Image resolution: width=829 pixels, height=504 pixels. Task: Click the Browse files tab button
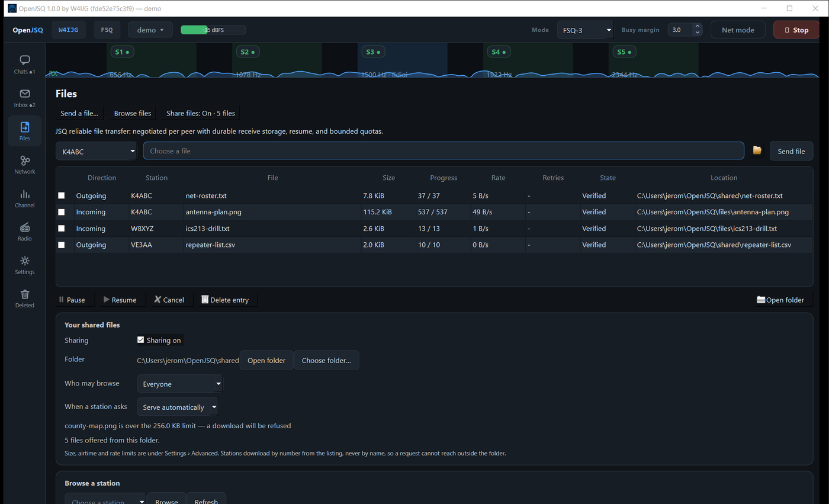point(133,113)
